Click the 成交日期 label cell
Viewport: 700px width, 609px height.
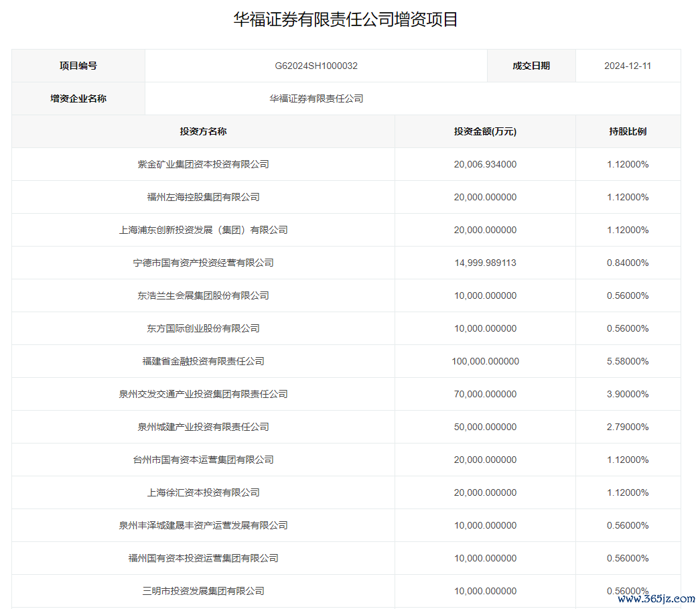(531, 66)
